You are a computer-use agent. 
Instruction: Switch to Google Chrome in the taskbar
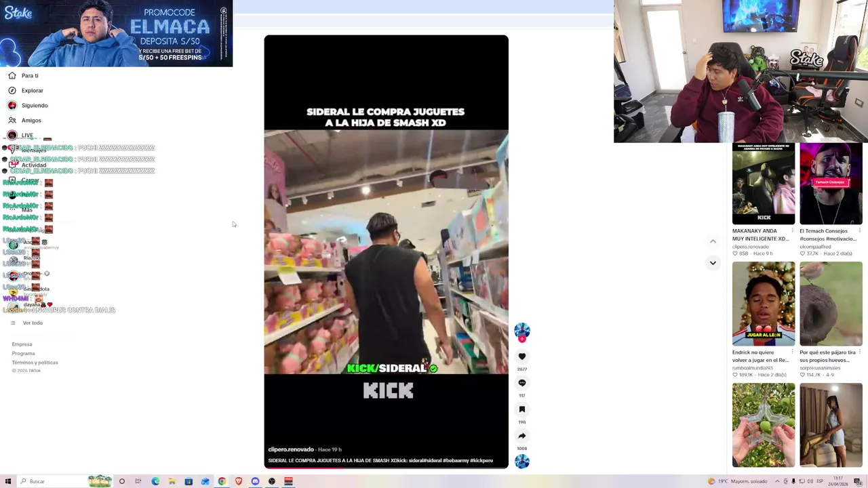coord(222,481)
